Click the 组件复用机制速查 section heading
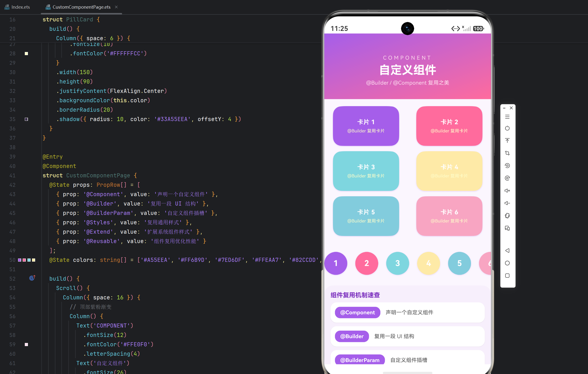This screenshot has height=374, width=588. pyautogui.click(x=355, y=295)
